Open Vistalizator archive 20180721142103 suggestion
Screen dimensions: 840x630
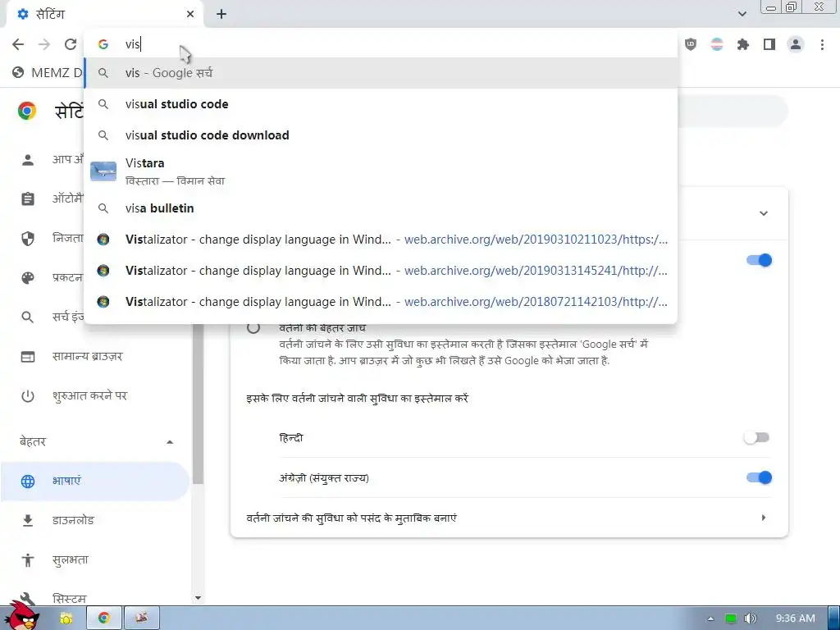381,302
